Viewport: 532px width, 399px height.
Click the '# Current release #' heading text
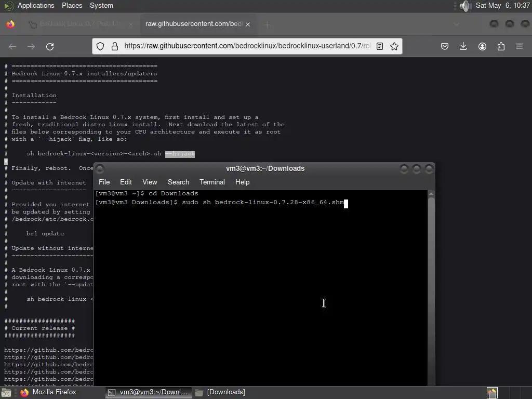click(39, 328)
